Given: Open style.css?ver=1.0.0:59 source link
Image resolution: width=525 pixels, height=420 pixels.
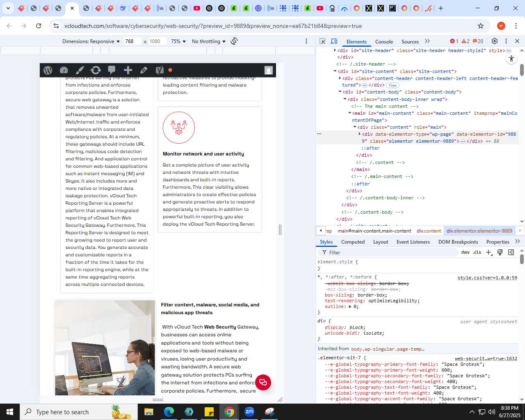Looking at the screenshot, I should pos(487,278).
